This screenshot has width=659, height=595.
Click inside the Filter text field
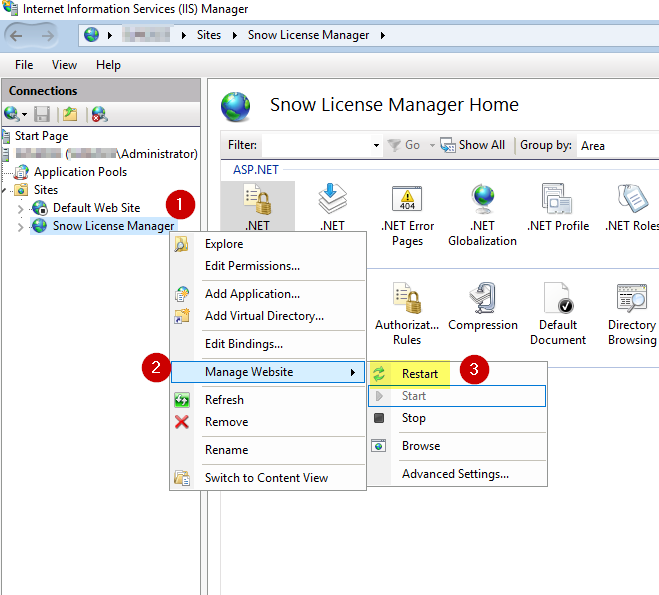point(316,145)
